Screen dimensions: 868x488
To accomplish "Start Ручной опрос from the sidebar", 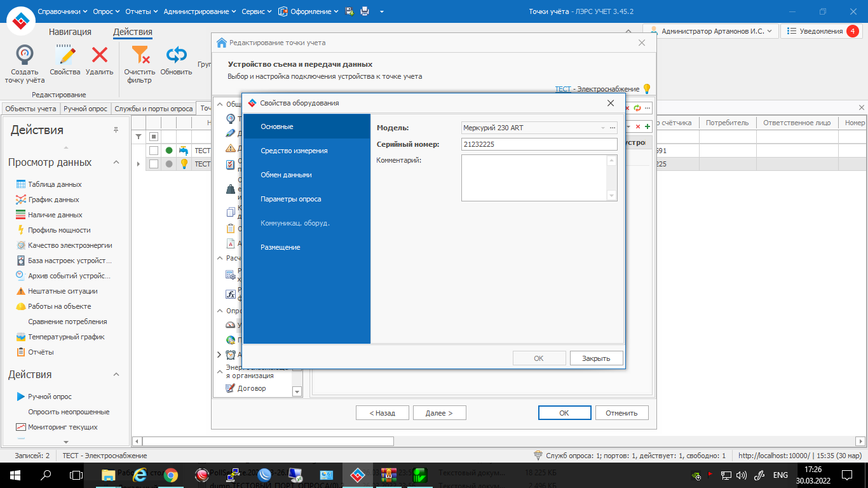I will (x=50, y=396).
